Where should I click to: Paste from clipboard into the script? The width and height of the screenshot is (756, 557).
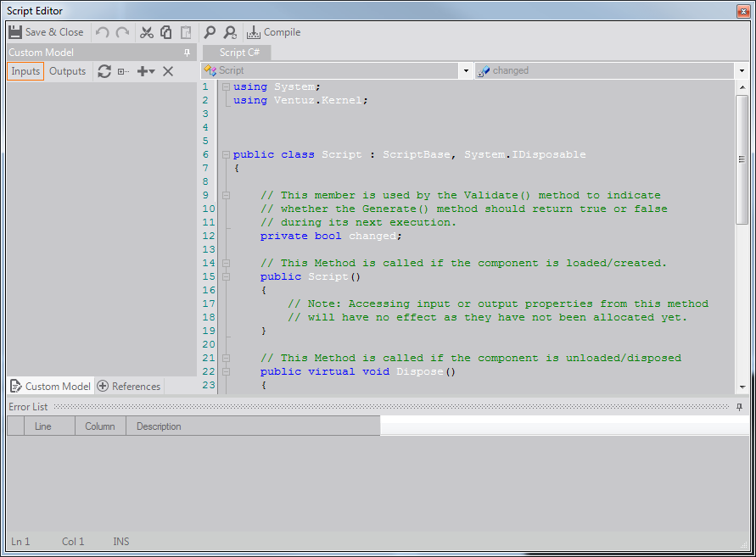(185, 32)
